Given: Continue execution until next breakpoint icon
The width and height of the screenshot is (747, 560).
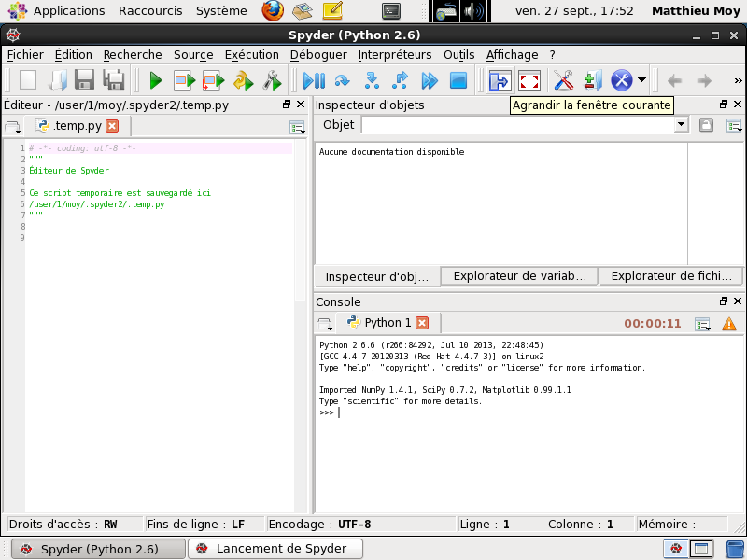Looking at the screenshot, I should pos(430,80).
